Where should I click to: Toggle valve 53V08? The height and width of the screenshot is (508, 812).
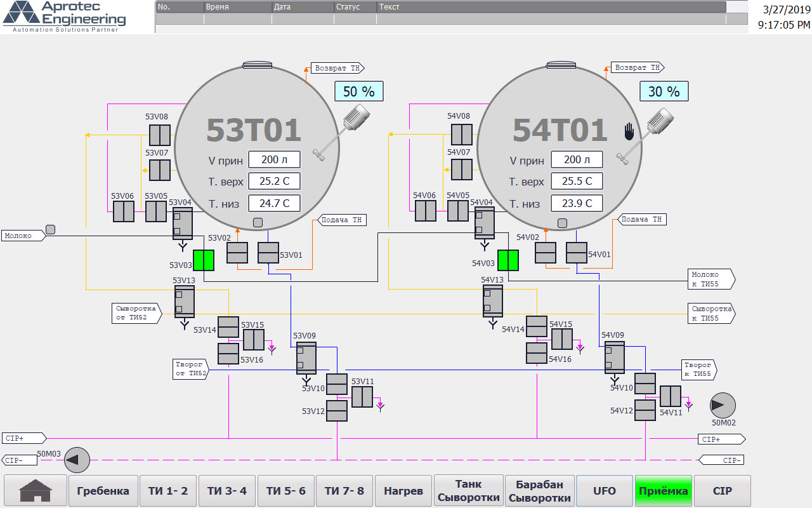coord(160,135)
